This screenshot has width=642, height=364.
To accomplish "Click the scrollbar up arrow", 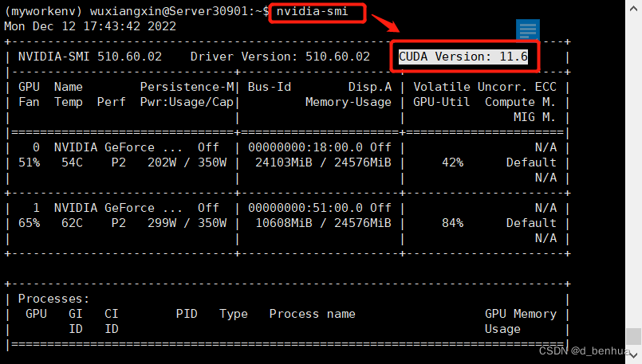I will pos(633,8).
